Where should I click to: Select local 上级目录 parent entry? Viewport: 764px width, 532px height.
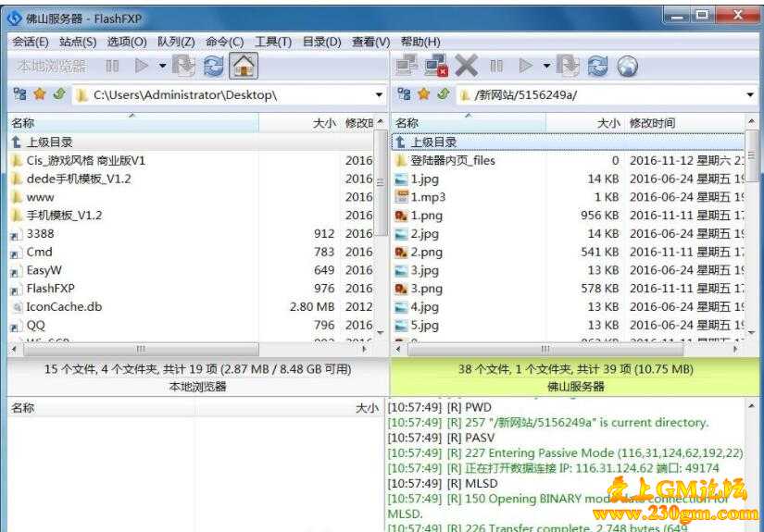point(191,142)
